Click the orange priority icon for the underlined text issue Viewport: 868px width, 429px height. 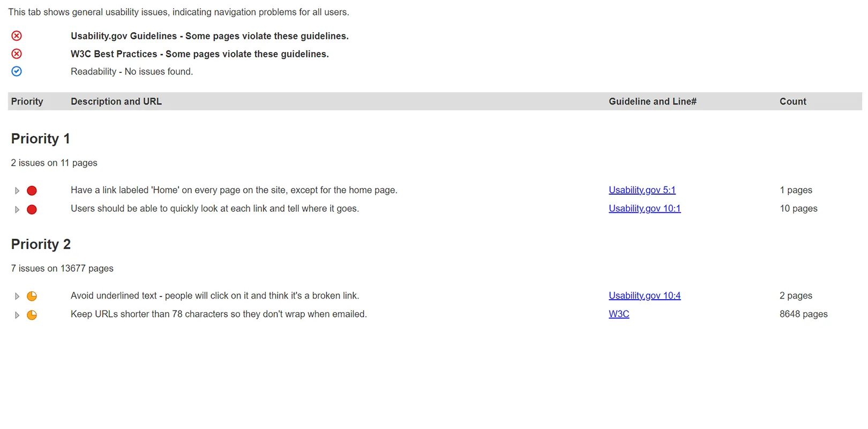32,296
